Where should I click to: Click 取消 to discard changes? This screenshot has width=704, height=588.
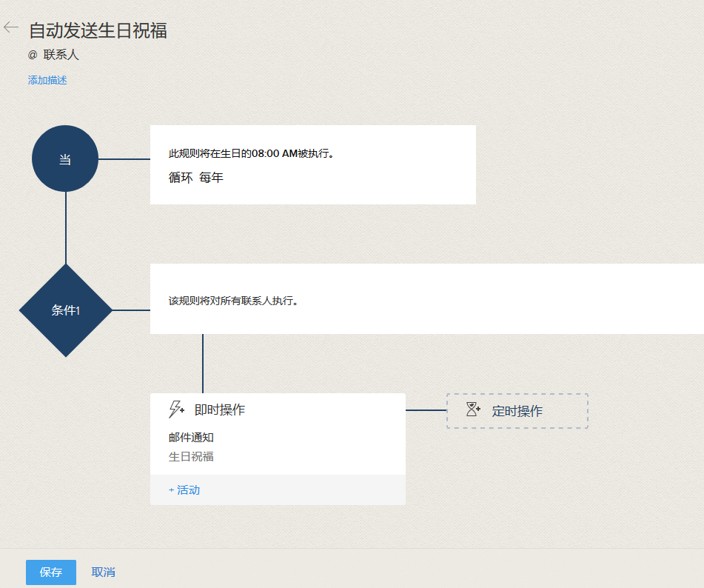coord(103,572)
